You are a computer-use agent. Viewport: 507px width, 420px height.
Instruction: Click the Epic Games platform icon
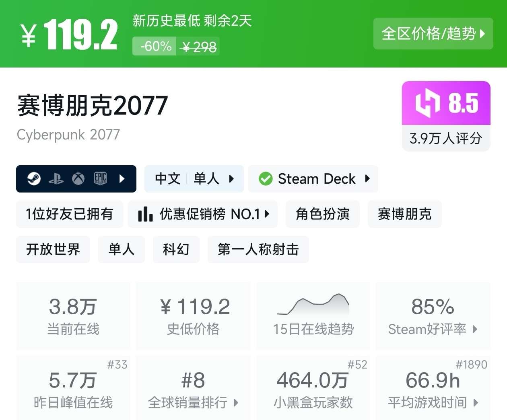(100, 178)
